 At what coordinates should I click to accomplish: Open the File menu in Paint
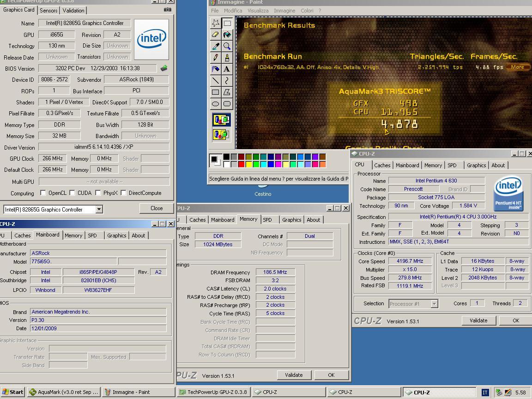tap(215, 11)
